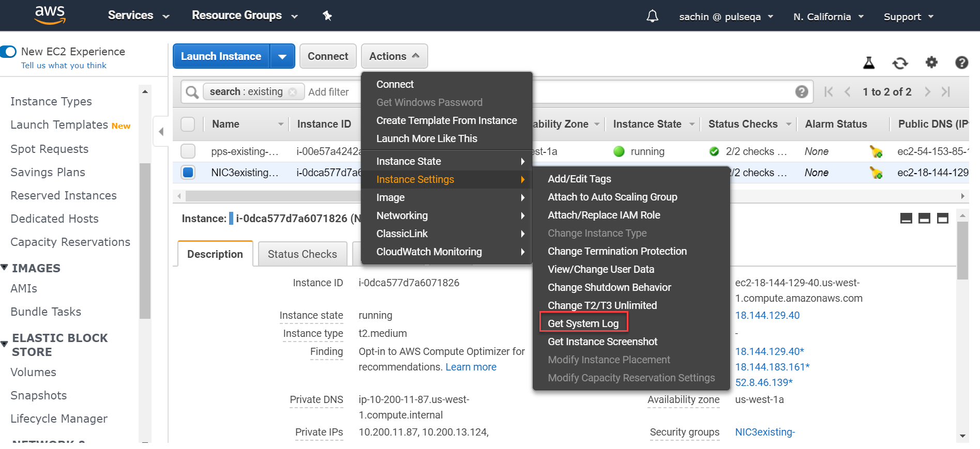Choose Change Termination Protection
This screenshot has height=449, width=980.
click(x=617, y=251)
